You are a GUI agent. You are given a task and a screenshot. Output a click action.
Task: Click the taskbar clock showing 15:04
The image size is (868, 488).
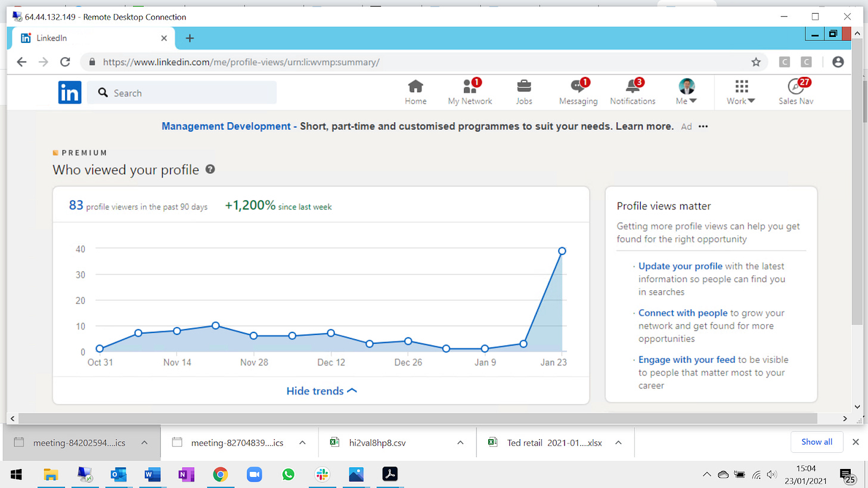coord(807,474)
